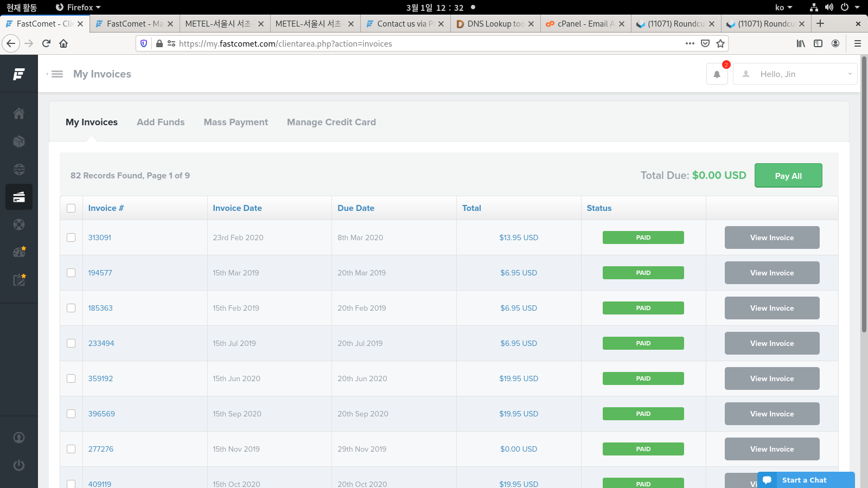Switch to the Add Funds tab

[161, 123]
